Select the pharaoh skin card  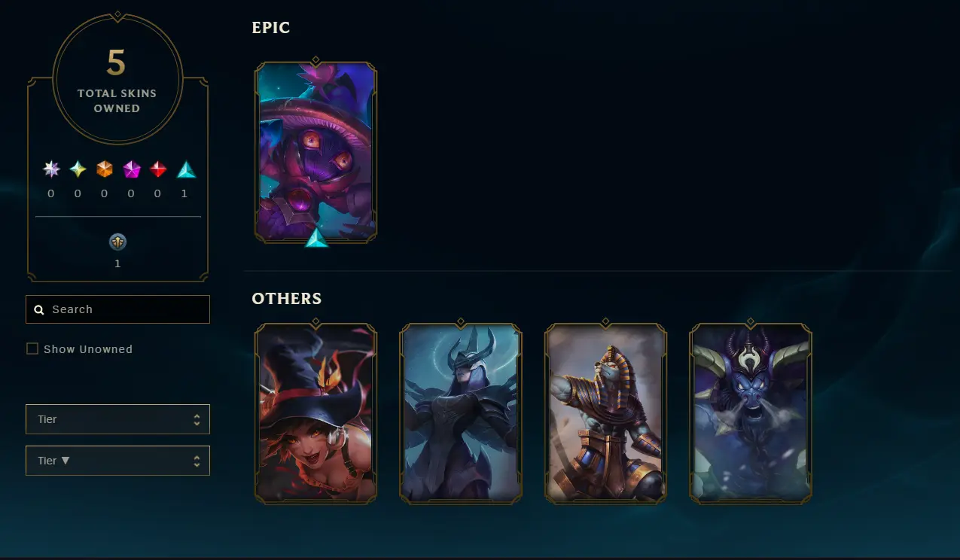point(605,413)
